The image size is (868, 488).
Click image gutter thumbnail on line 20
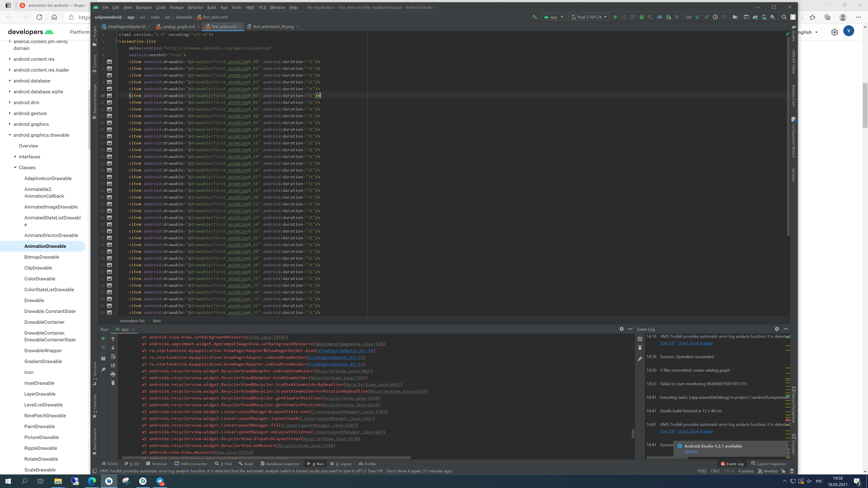pyautogui.click(x=109, y=163)
